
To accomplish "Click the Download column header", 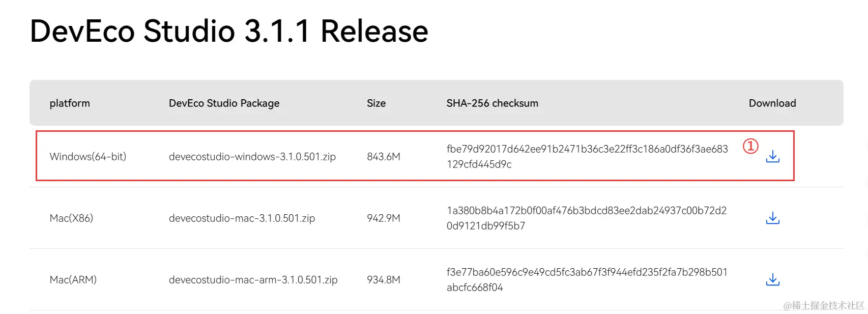I will [772, 103].
